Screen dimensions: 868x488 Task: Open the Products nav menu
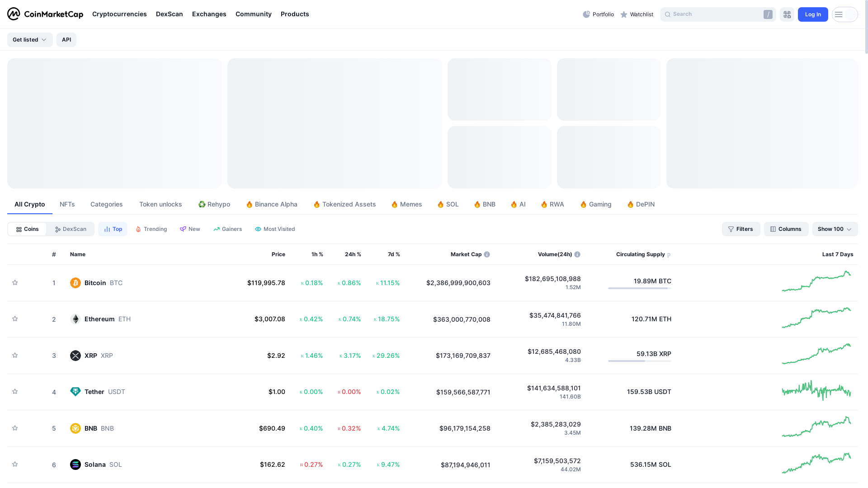295,14
